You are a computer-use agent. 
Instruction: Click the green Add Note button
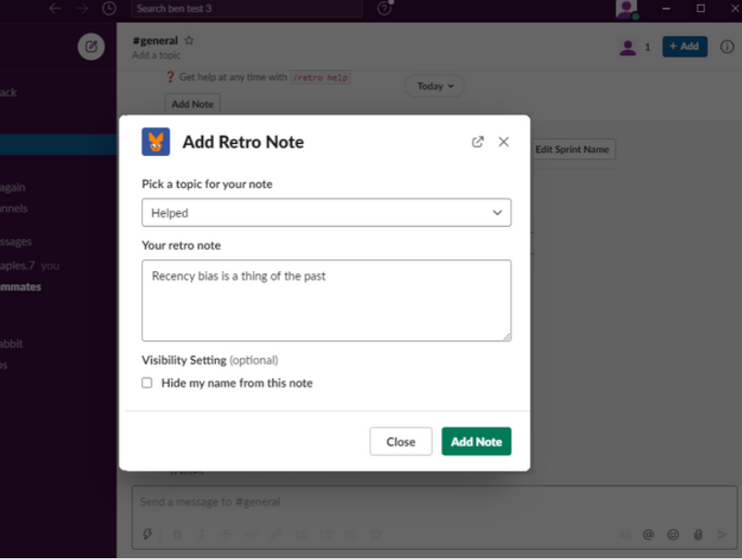(476, 442)
